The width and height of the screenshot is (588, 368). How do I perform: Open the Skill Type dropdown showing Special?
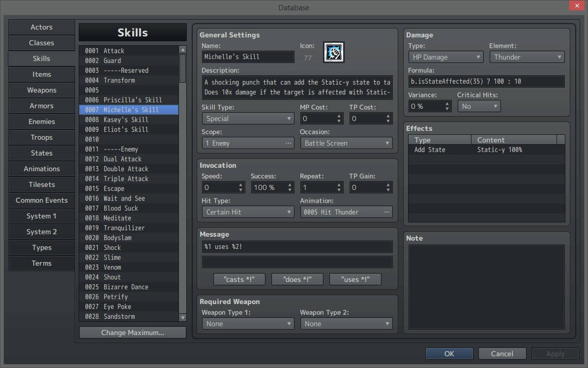(x=248, y=118)
